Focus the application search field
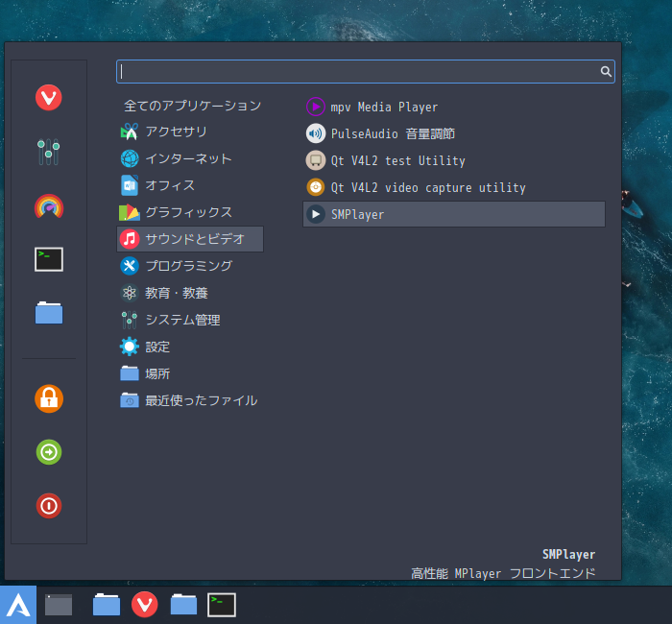 366,71
